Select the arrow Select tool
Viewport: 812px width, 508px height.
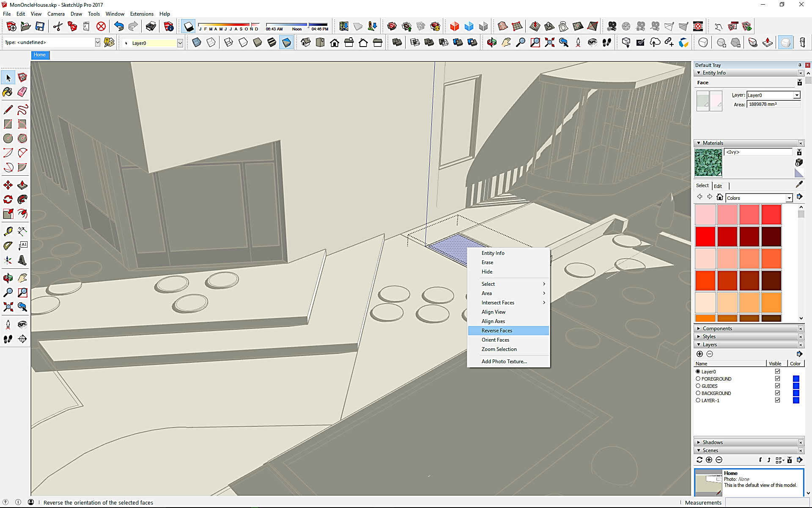pyautogui.click(x=8, y=78)
